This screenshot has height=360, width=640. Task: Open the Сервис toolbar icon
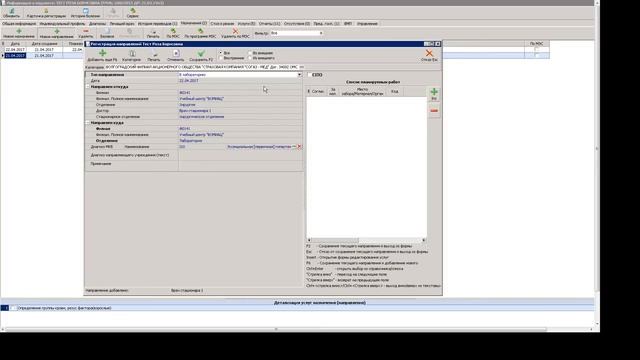pyautogui.click(x=133, y=13)
